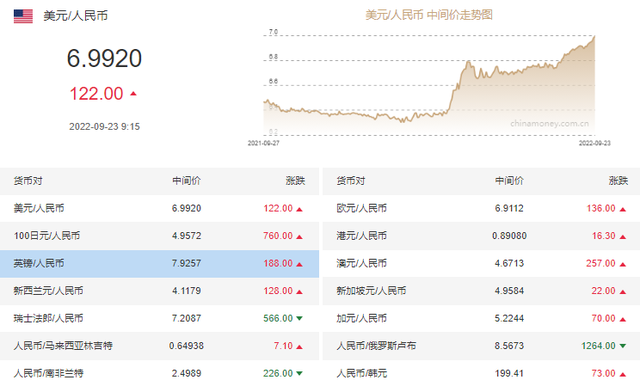Screen dimensions: 640x380
Task: Click the green down arrow in the 人民币/俄罗斯卢布 row
Action: point(622,346)
